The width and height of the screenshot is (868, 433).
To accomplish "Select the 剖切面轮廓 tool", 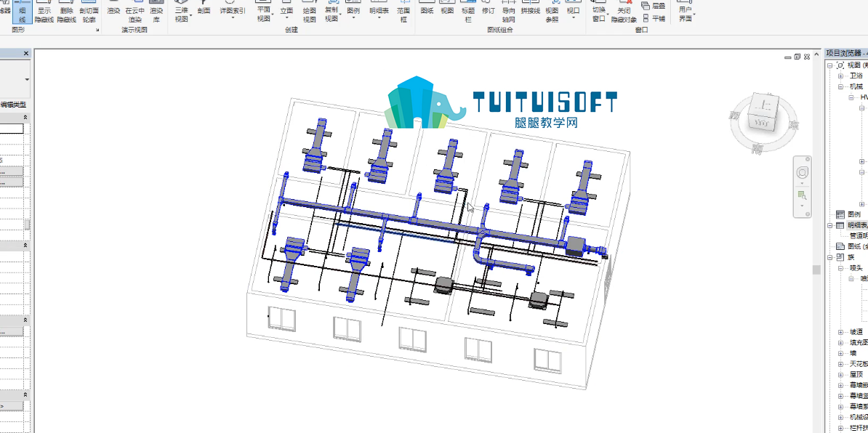I will pos(89,12).
